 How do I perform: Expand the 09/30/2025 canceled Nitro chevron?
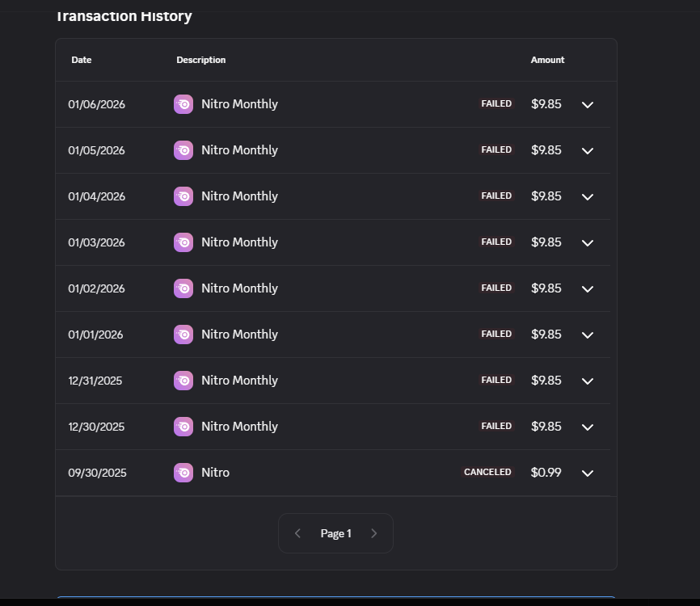588,473
